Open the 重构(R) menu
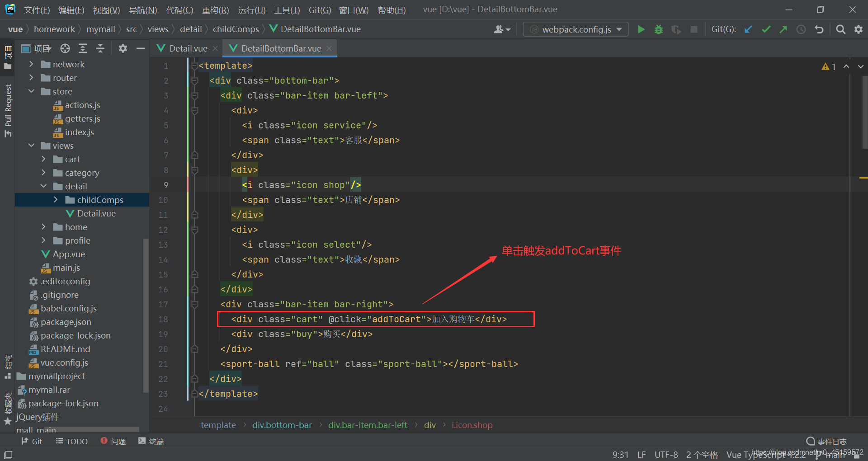 pyautogui.click(x=215, y=10)
